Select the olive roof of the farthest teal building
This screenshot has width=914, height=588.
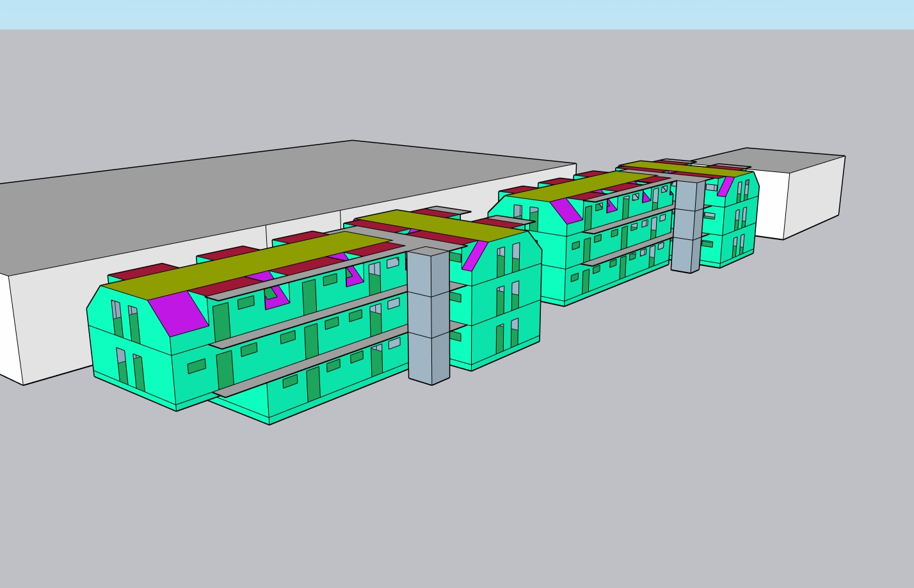[x=685, y=168]
